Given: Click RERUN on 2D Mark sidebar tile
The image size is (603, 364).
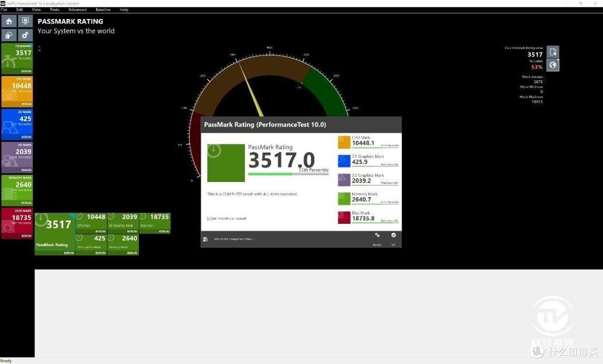Looking at the screenshot, I should [27, 137].
